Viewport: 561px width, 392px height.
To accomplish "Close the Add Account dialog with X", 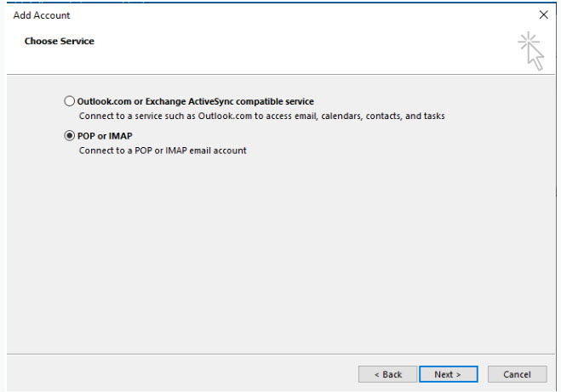I will pos(544,14).
